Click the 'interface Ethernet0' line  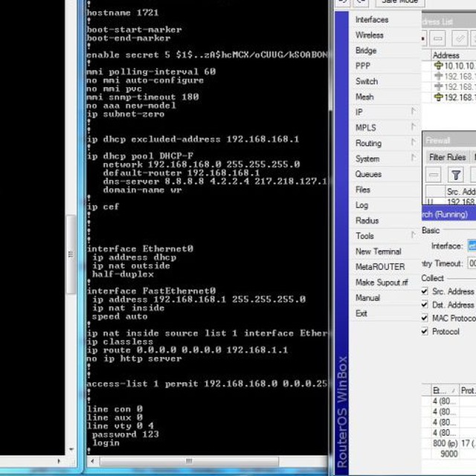(141, 249)
